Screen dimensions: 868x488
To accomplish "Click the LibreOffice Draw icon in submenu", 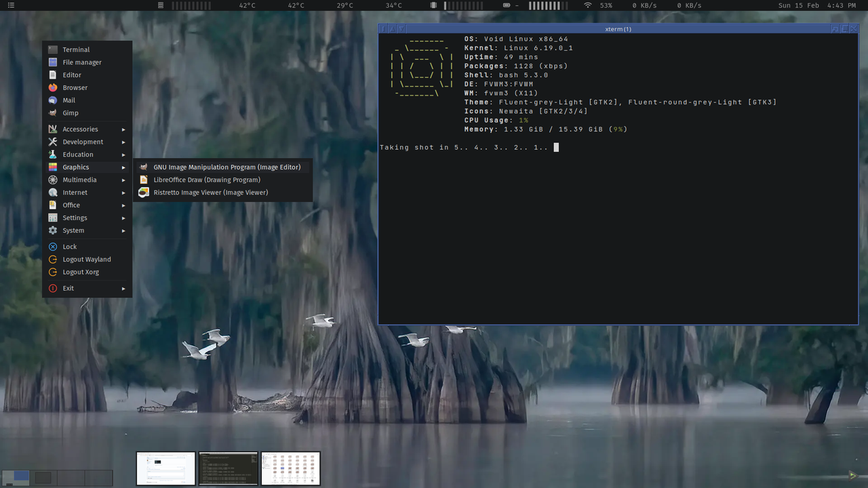I will click(x=143, y=180).
